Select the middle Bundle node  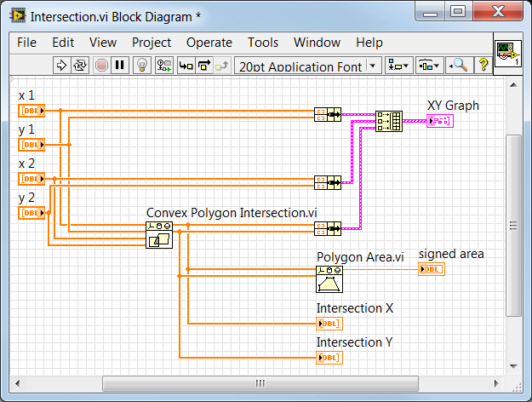tap(328, 182)
